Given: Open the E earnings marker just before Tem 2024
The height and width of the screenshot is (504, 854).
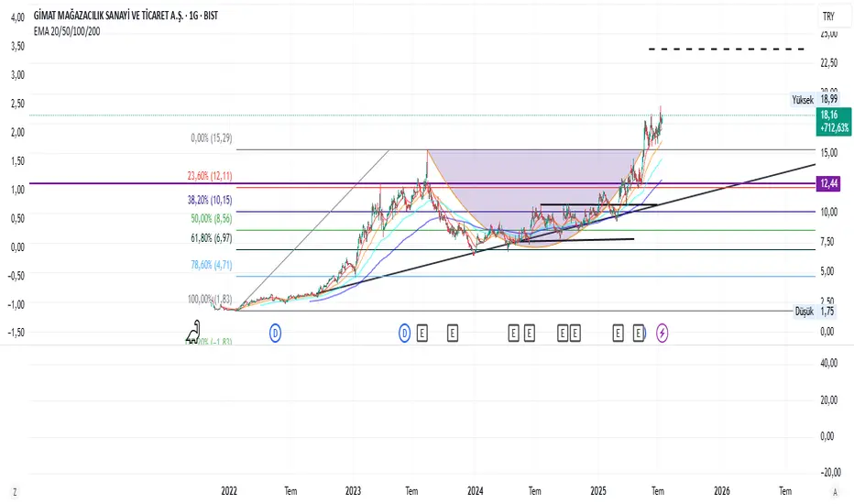Looking at the screenshot, I should 529,333.
